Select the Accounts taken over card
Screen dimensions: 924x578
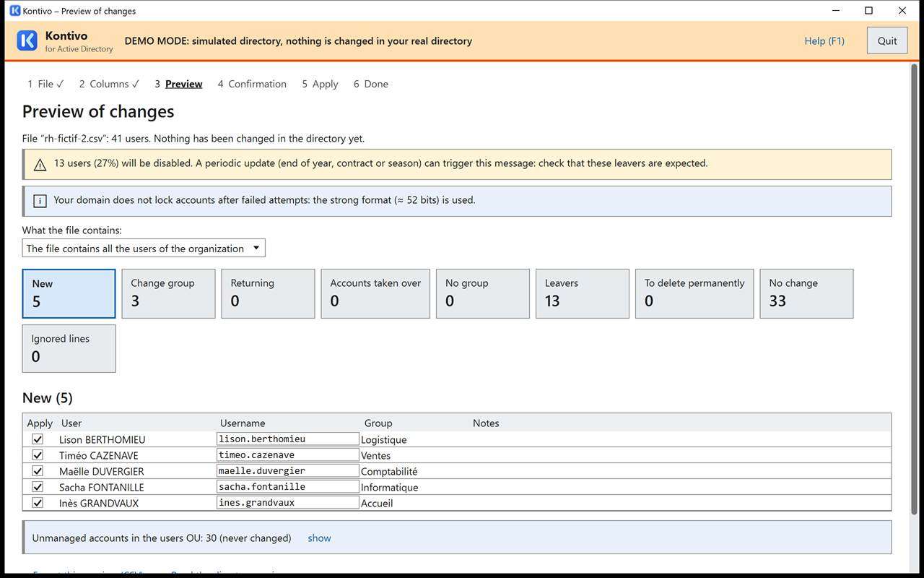point(375,293)
